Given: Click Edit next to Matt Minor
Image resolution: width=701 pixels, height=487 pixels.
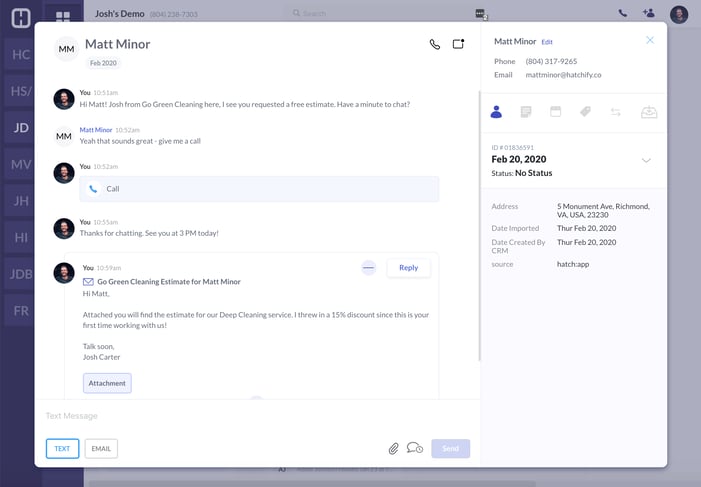Looking at the screenshot, I should click(x=547, y=42).
